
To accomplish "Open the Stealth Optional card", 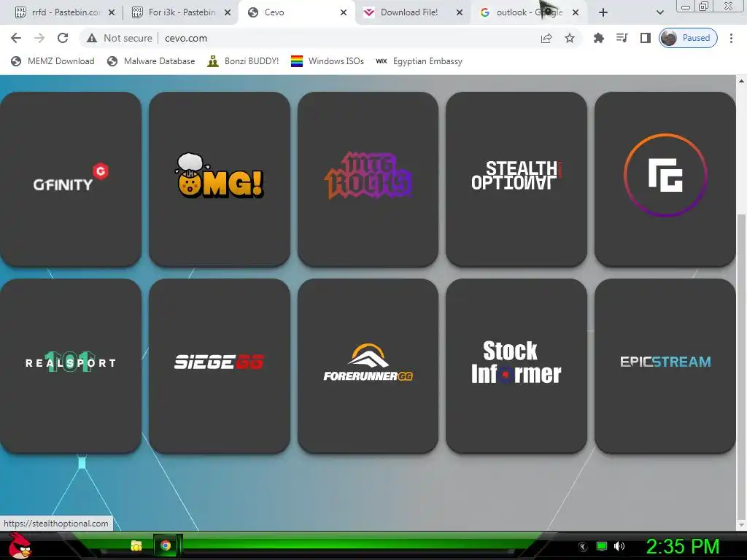I will point(516,179).
